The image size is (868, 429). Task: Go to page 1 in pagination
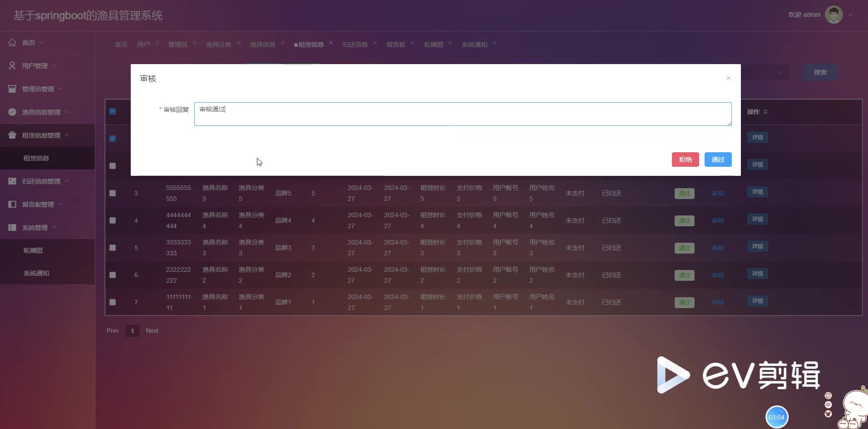coord(132,330)
